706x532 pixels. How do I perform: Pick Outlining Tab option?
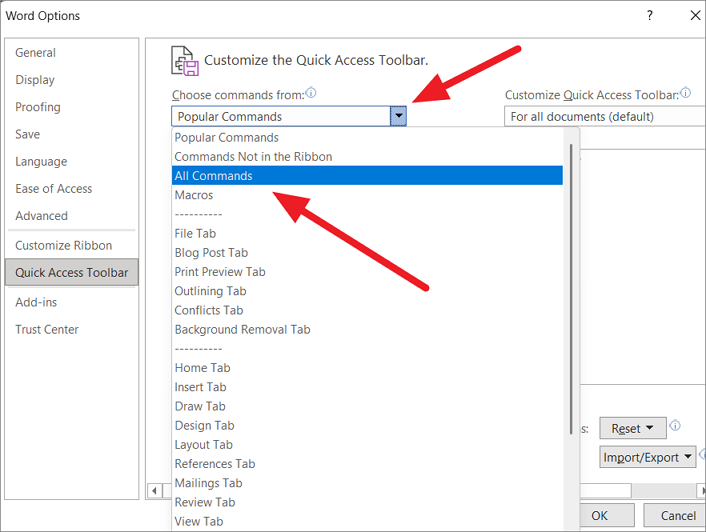point(367,291)
